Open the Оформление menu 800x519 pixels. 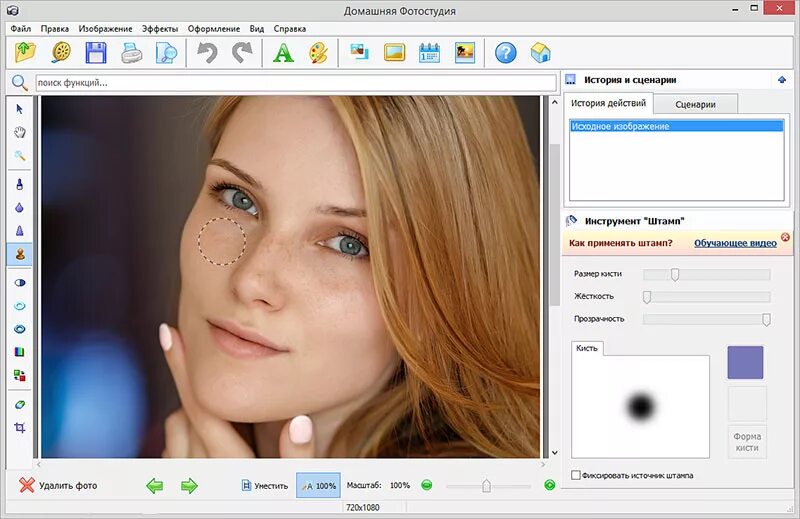click(214, 29)
